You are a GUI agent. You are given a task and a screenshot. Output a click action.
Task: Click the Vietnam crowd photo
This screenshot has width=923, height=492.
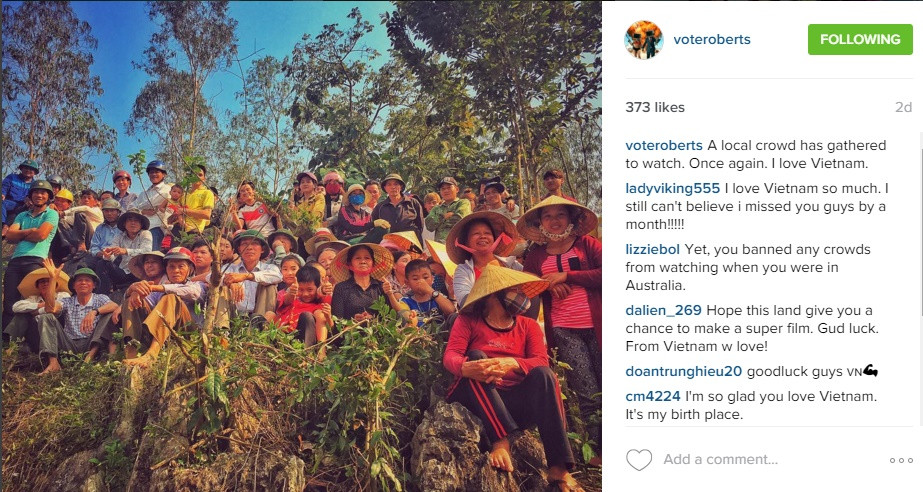click(x=301, y=246)
